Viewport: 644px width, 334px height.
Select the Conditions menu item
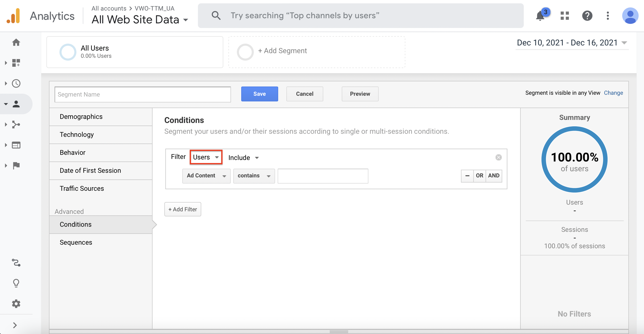pos(76,224)
